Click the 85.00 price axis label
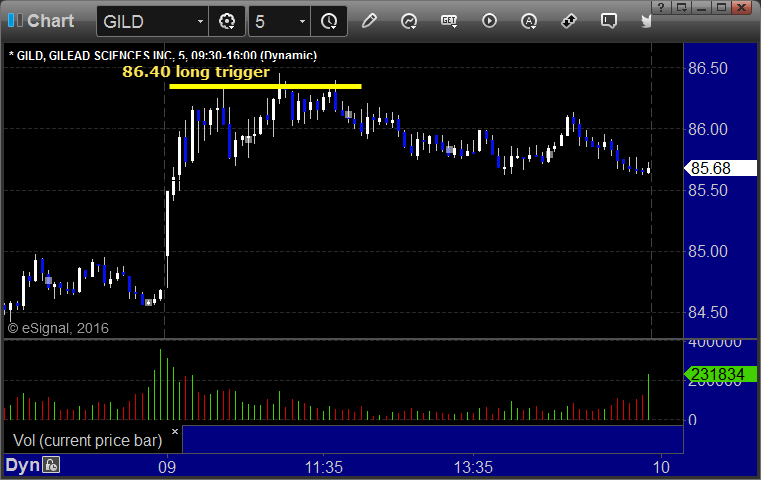 pos(708,251)
